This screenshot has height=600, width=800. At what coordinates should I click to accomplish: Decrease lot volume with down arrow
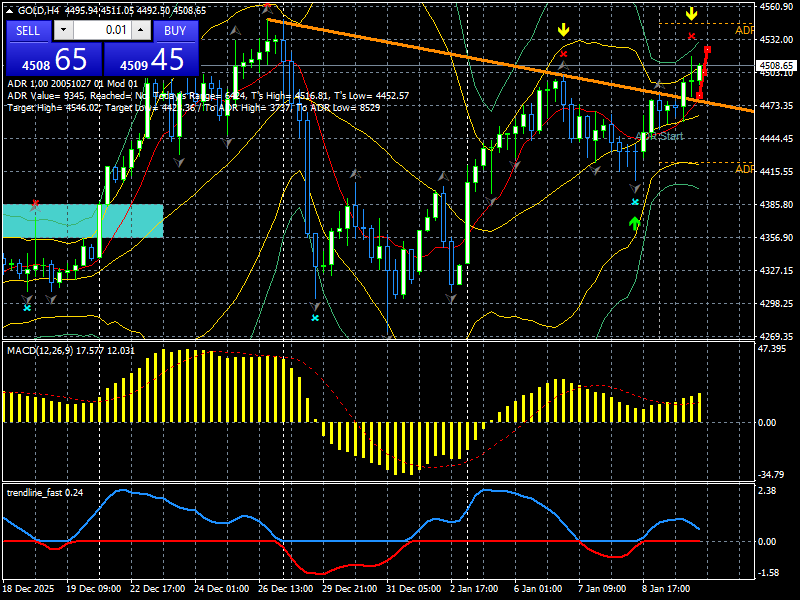[63, 30]
